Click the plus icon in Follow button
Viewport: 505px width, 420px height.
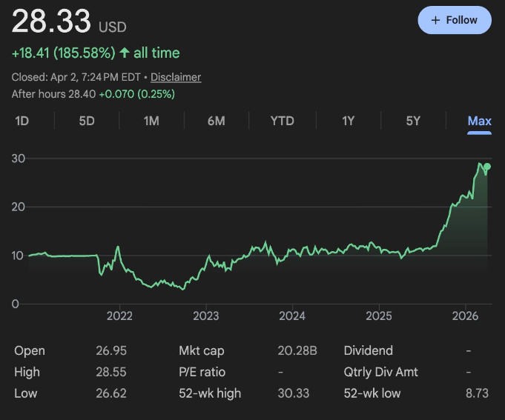point(435,20)
